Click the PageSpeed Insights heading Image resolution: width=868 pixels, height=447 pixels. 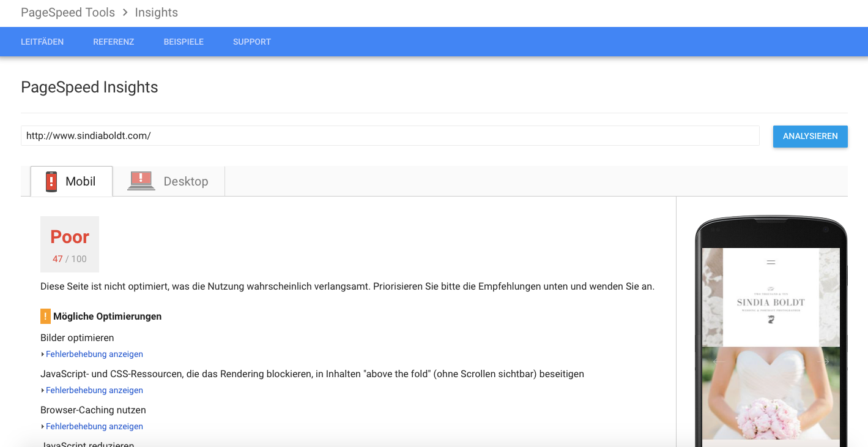tap(89, 87)
